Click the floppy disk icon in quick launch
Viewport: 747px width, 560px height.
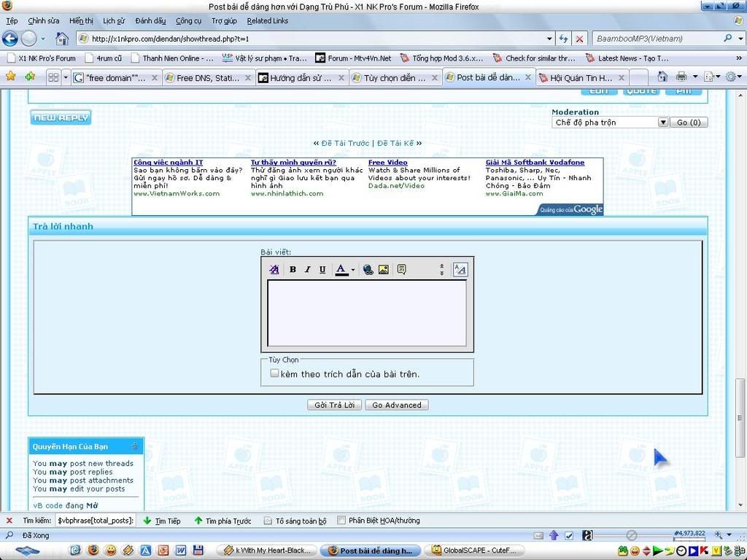[198, 551]
